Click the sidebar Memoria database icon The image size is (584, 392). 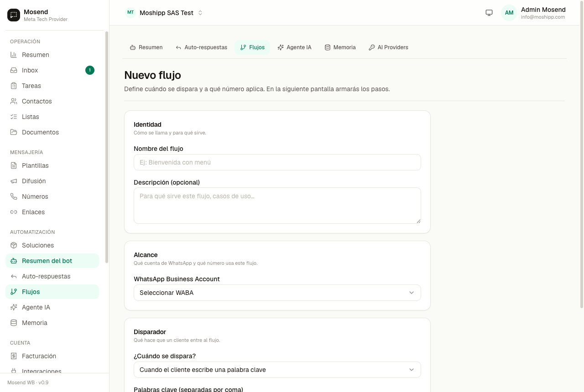pyautogui.click(x=14, y=323)
